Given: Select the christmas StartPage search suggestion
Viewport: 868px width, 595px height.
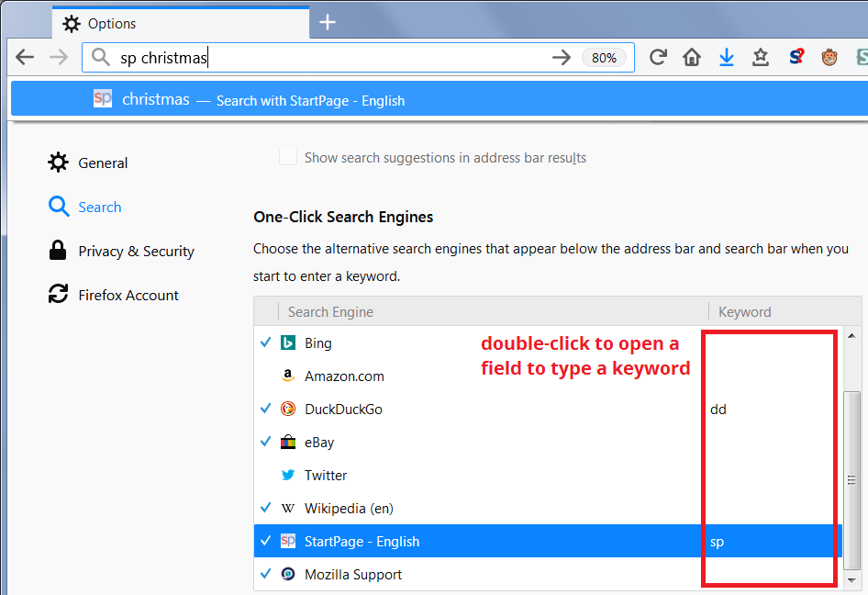Looking at the screenshot, I should click(x=440, y=98).
